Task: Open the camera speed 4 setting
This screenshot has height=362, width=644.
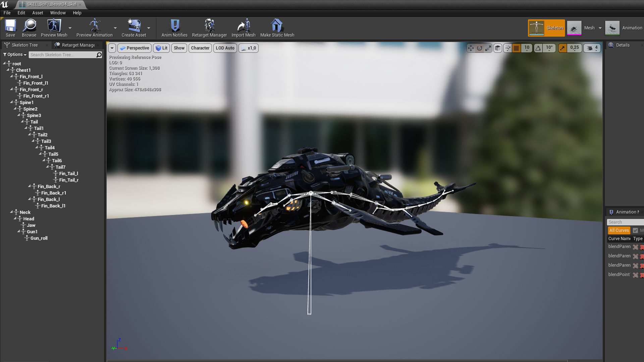Action: pos(592,48)
